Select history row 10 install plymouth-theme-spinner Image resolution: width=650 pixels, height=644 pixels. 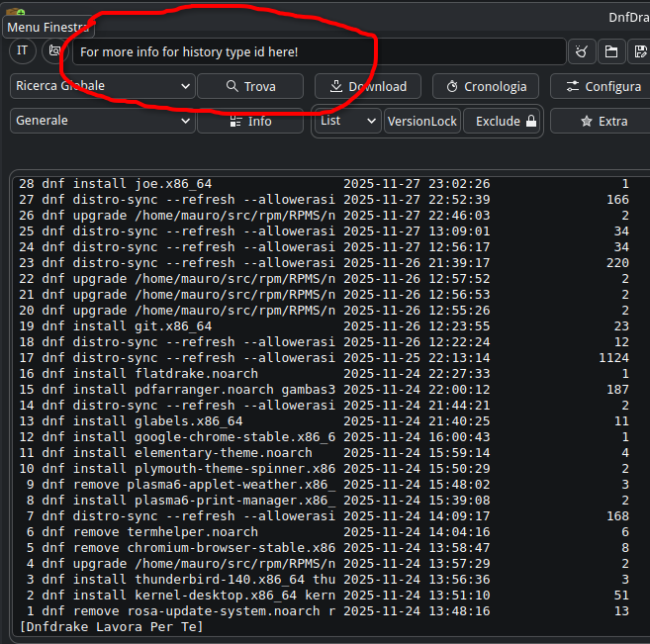pos(324,469)
